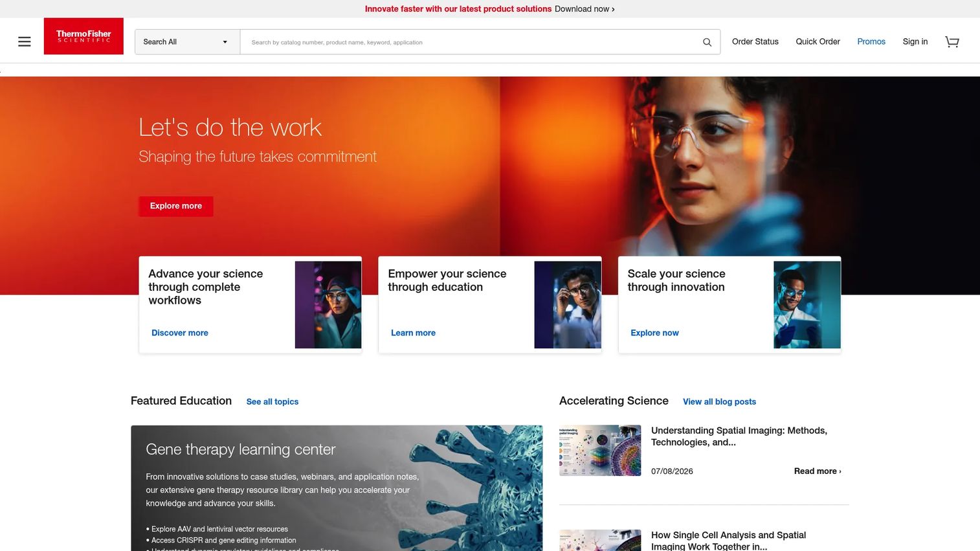The width and height of the screenshot is (980, 551).
Task: Click the Scale your science card title
Action: pos(676,280)
